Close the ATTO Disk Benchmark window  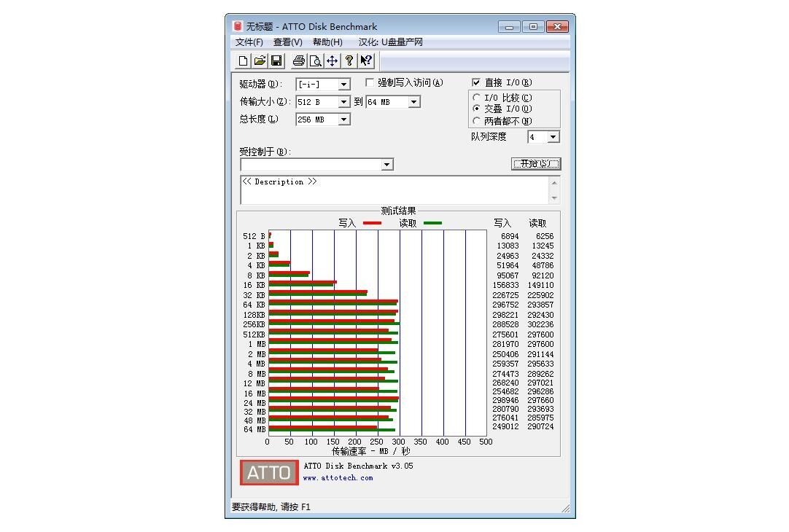click(558, 27)
